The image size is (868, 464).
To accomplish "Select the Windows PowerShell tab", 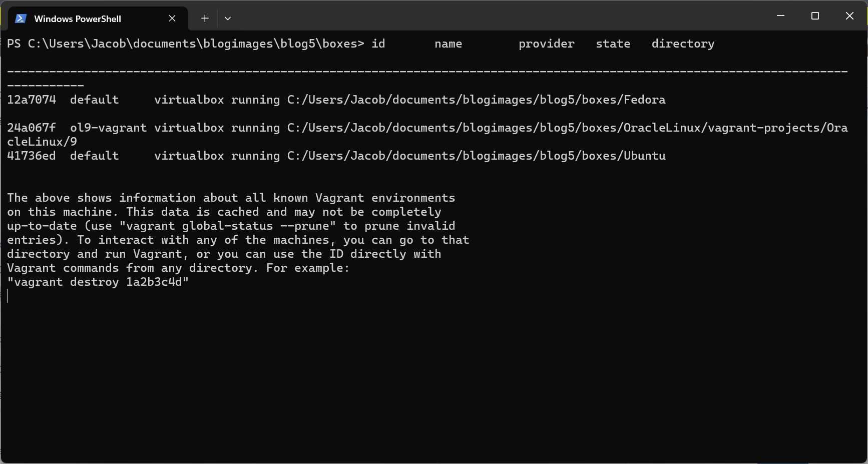I will [78, 19].
